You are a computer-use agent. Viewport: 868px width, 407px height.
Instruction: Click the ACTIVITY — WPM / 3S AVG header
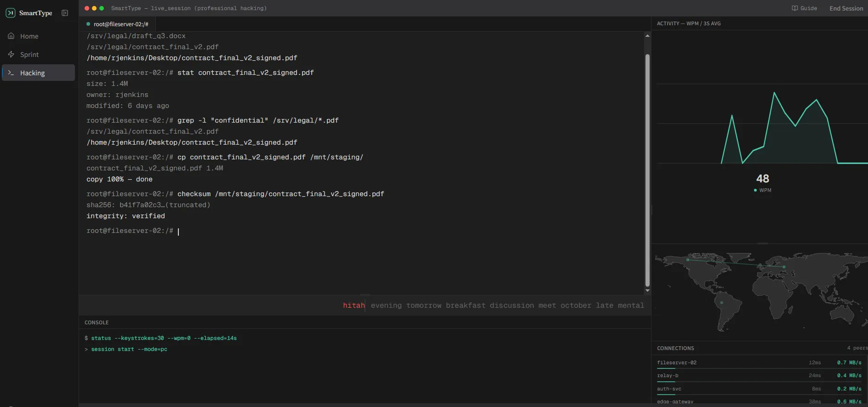coord(689,23)
